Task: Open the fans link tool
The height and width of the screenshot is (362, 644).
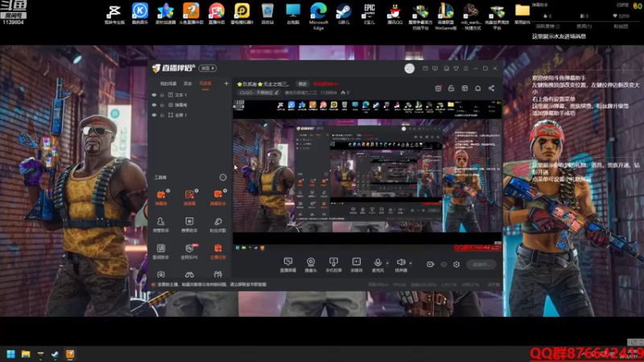Action: pyautogui.click(x=217, y=224)
